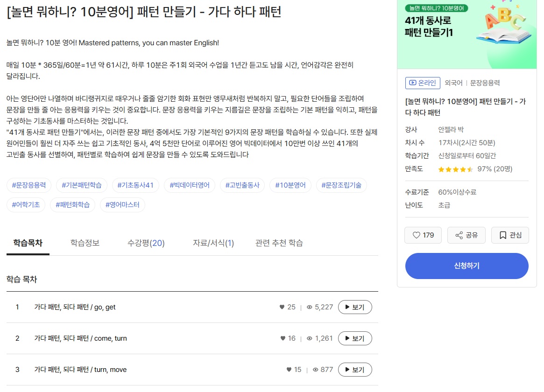
Task: Click the 온라인 video badge icon
Action: click(412, 83)
